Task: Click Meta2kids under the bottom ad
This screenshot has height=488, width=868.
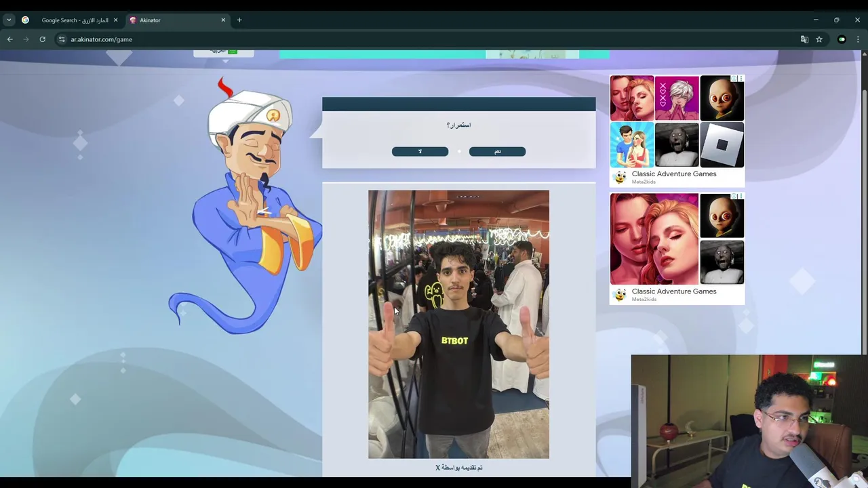Action: click(644, 299)
